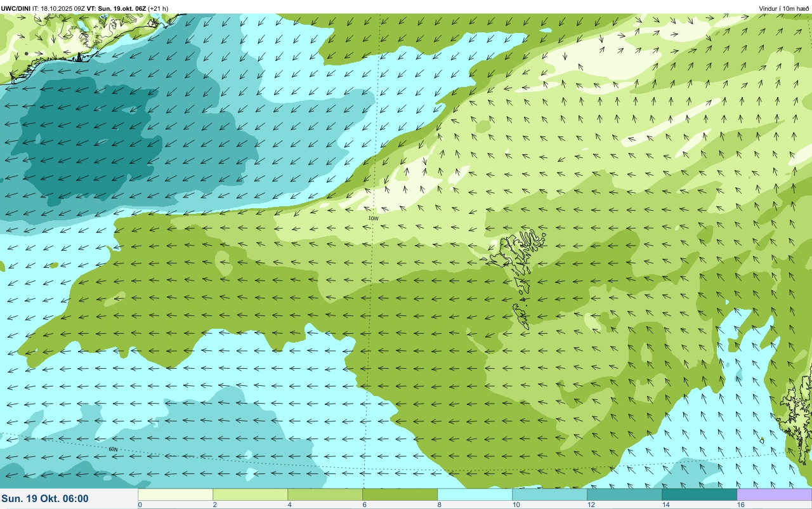Click the 'VT: Sun. 19.okt. 06Z' valid time text
The height and width of the screenshot is (509, 812).
point(117,8)
